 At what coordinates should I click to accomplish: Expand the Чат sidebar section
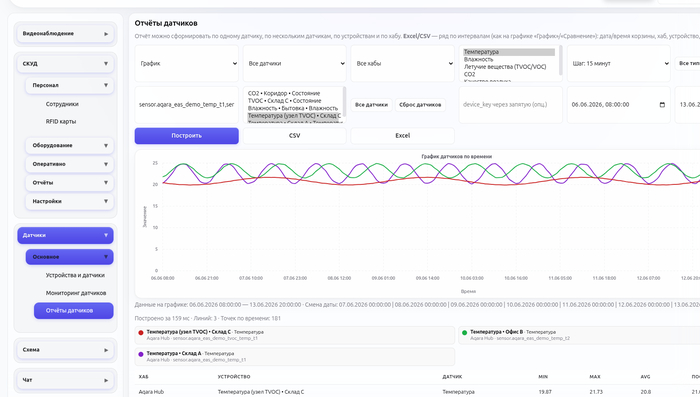click(x=65, y=380)
